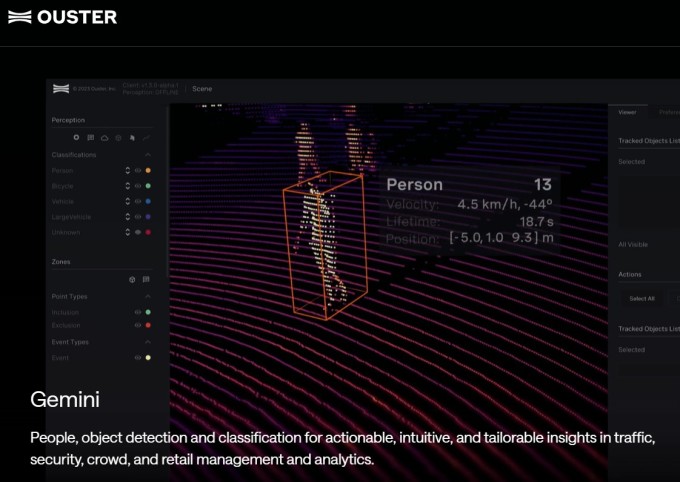Click the up-down stepper for LargeVehicle

128,217
